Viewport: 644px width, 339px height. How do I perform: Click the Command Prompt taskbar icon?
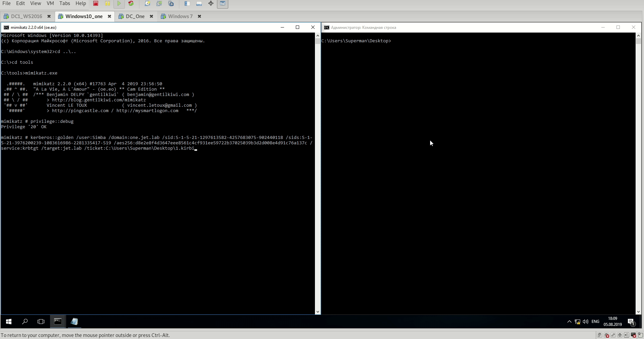click(58, 322)
